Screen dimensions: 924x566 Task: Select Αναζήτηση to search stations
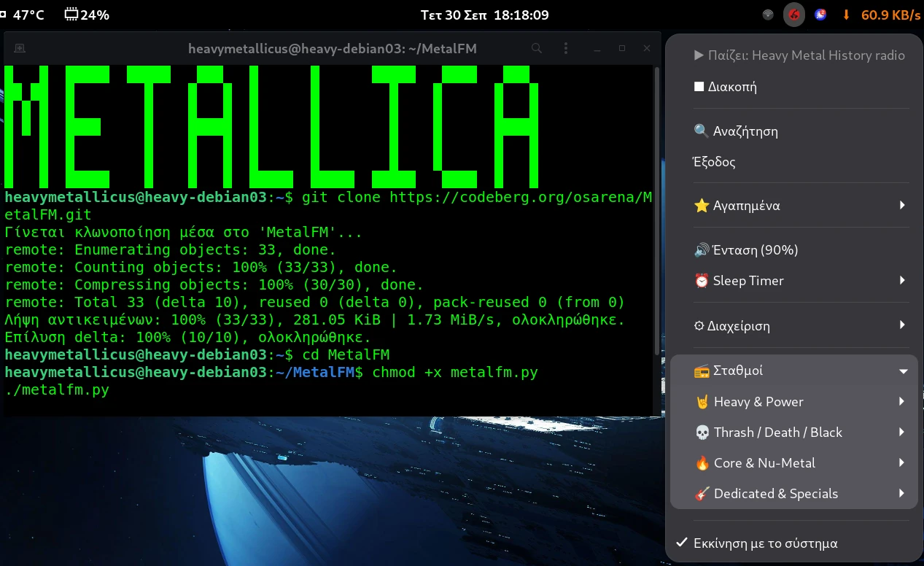[794, 131]
